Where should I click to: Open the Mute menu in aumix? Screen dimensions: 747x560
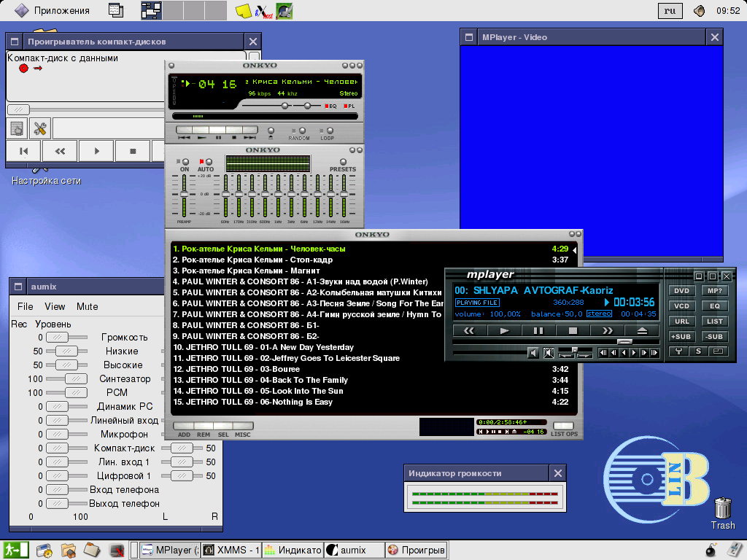(88, 307)
